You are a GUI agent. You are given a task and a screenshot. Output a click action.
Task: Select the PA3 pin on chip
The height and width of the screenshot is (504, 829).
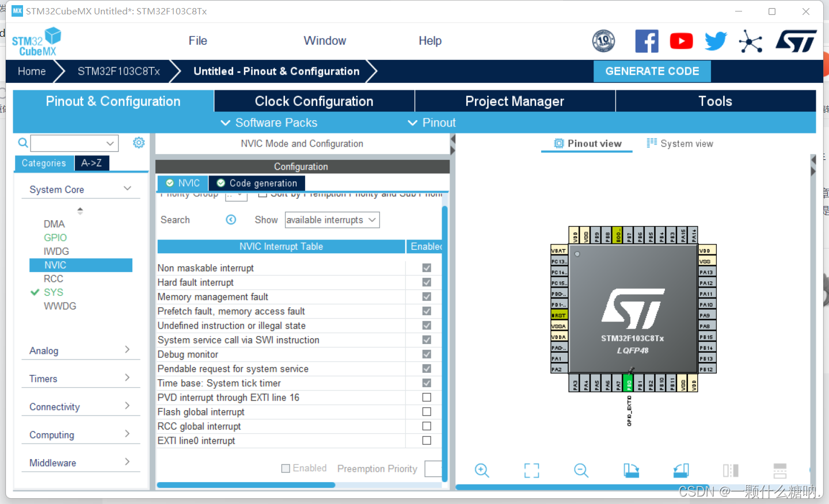[575, 383]
